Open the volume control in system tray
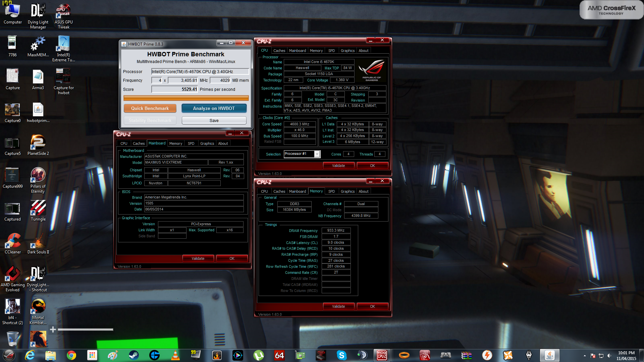644x362 pixels. point(609,356)
